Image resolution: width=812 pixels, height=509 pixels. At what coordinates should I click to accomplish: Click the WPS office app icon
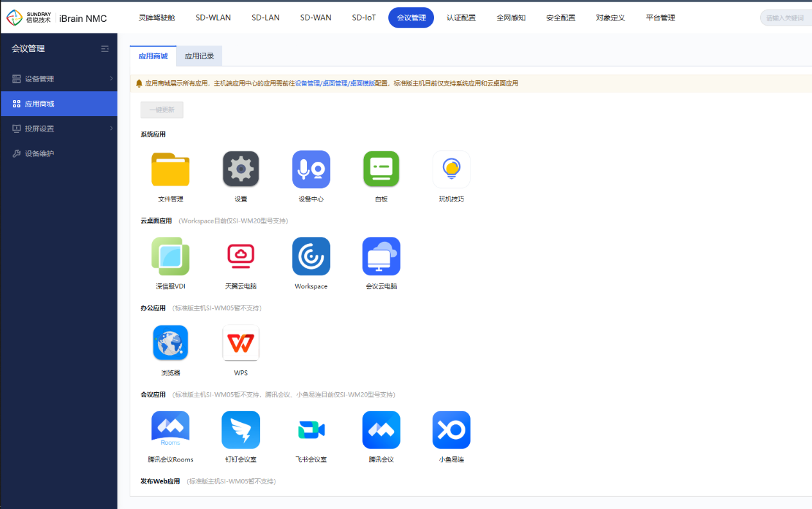coord(241,343)
